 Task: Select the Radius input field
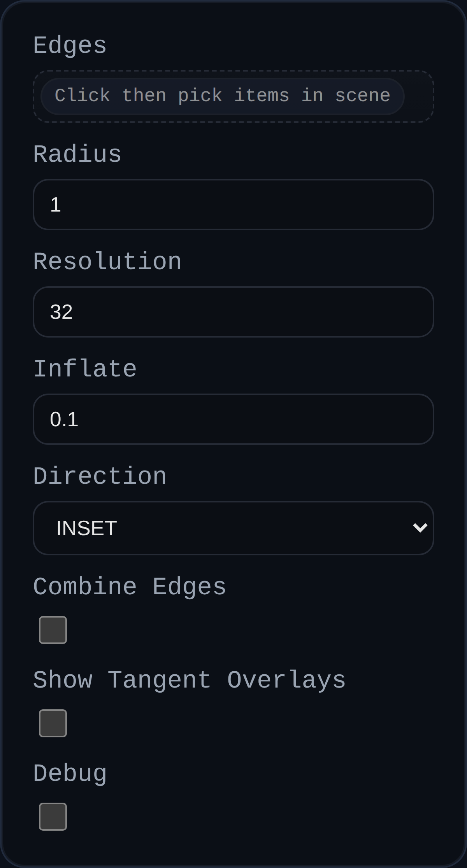click(x=233, y=204)
